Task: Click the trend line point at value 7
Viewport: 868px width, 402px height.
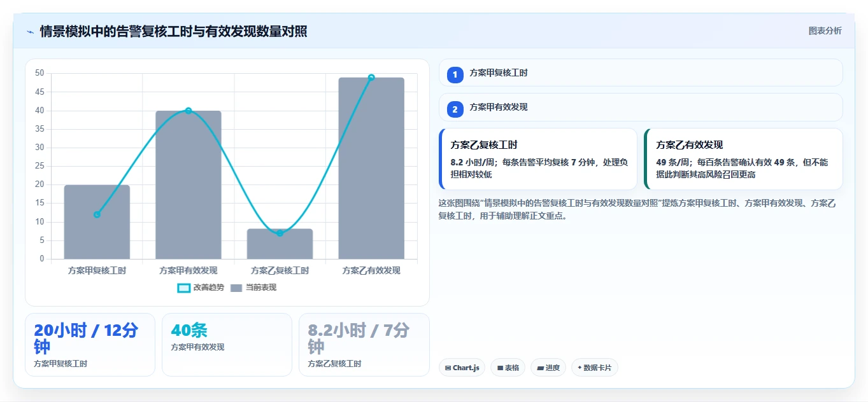Action: click(x=280, y=233)
